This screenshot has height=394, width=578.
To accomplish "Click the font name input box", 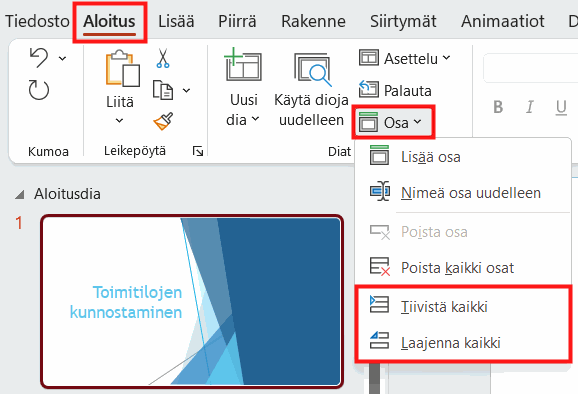I will (x=531, y=68).
